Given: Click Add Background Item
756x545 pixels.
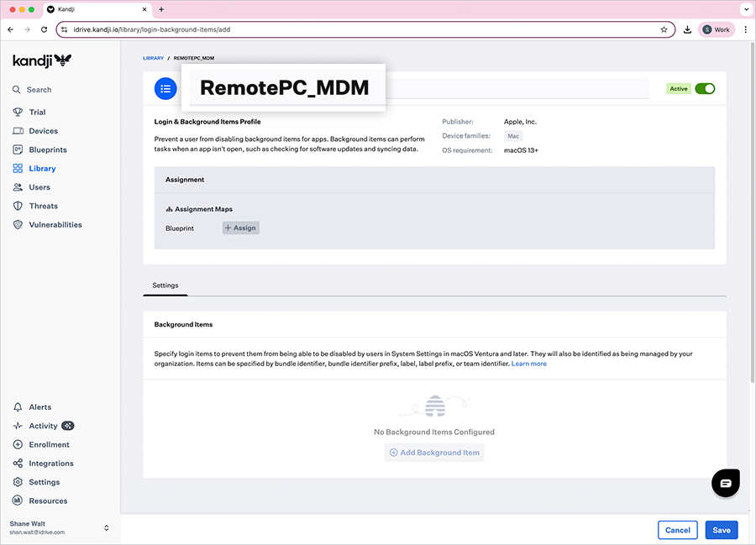Looking at the screenshot, I should [434, 452].
